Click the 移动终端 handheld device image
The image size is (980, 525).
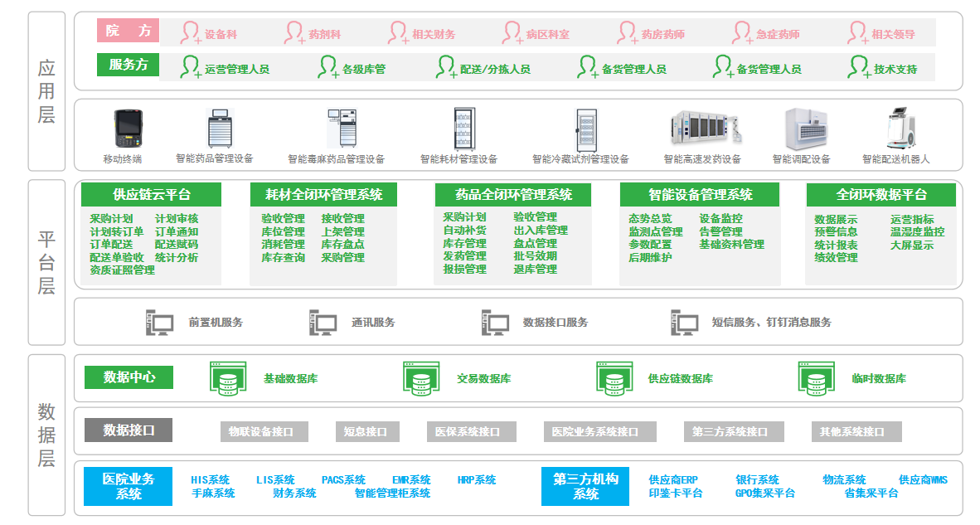click(x=129, y=129)
